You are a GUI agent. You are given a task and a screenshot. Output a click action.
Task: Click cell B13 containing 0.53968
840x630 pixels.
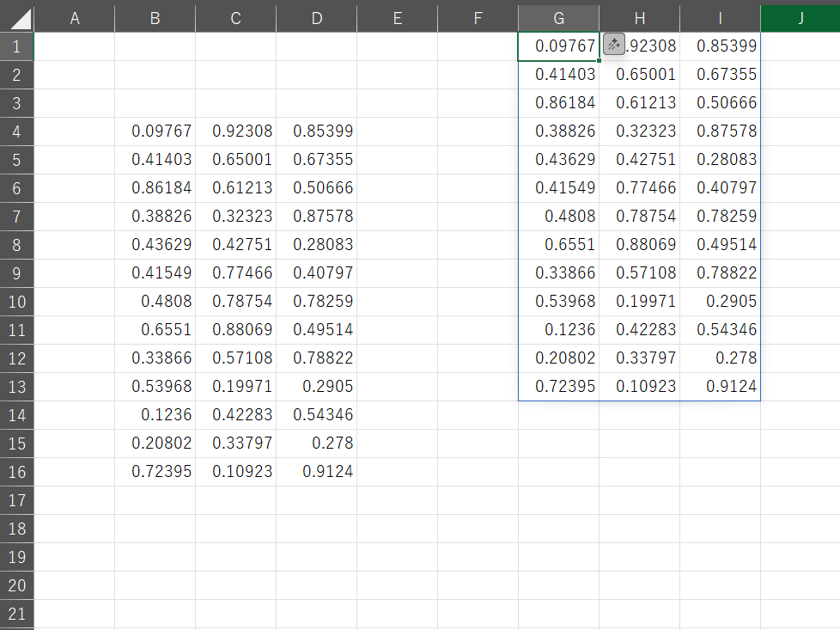point(155,387)
